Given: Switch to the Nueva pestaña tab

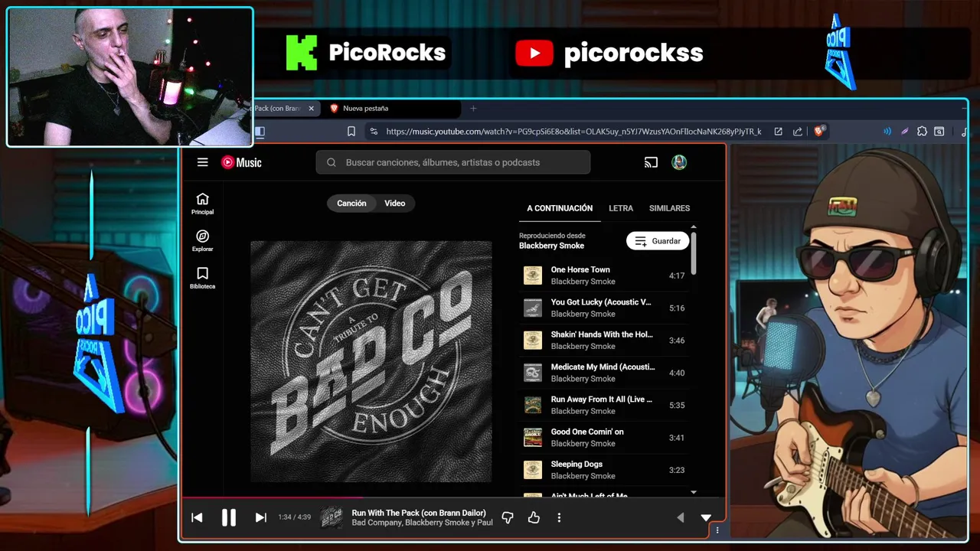Looking at the screenshot, I should pos(390,109).
